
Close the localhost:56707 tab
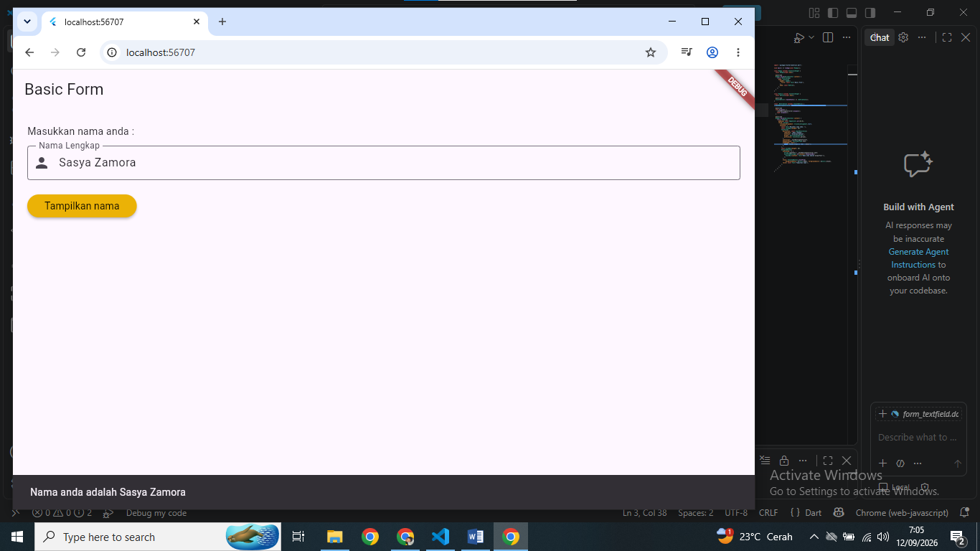197,22
